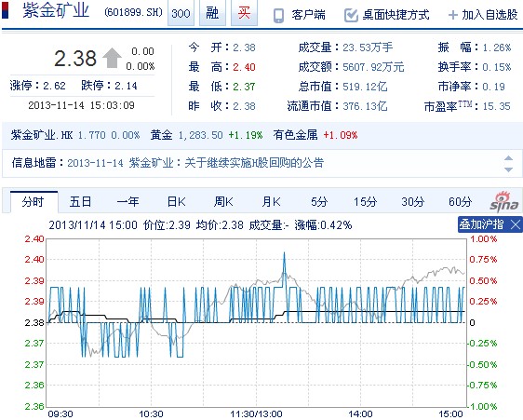
Task: Switch to the 五日 tab
Action: [80, 202]
